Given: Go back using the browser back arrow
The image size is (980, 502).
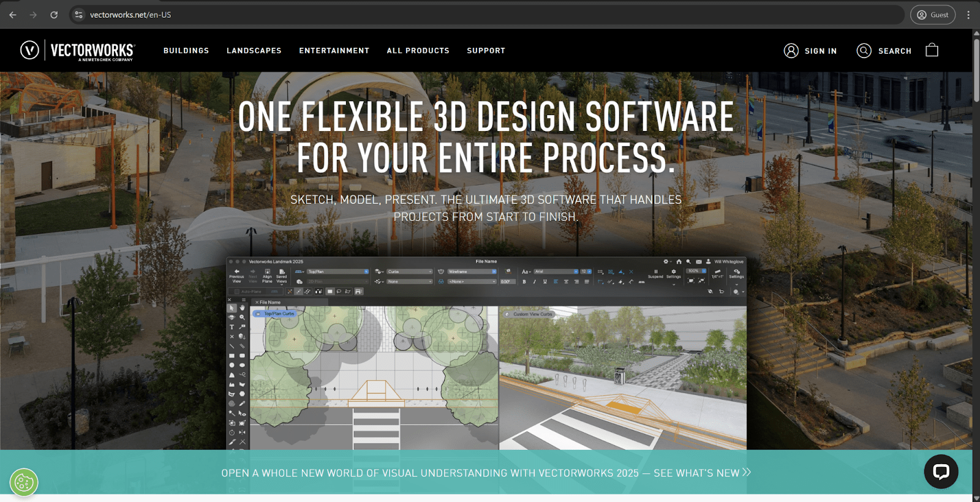Looking at the screenshot, I should (13, 15).
